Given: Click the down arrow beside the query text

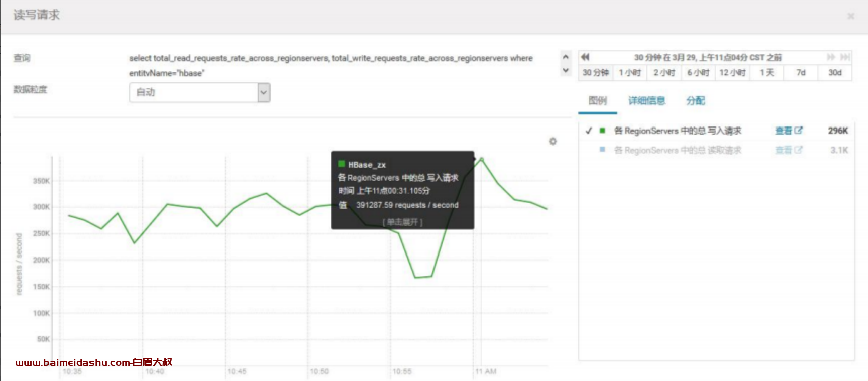Looking at the screenshot, I should click(x=566, y=70).
